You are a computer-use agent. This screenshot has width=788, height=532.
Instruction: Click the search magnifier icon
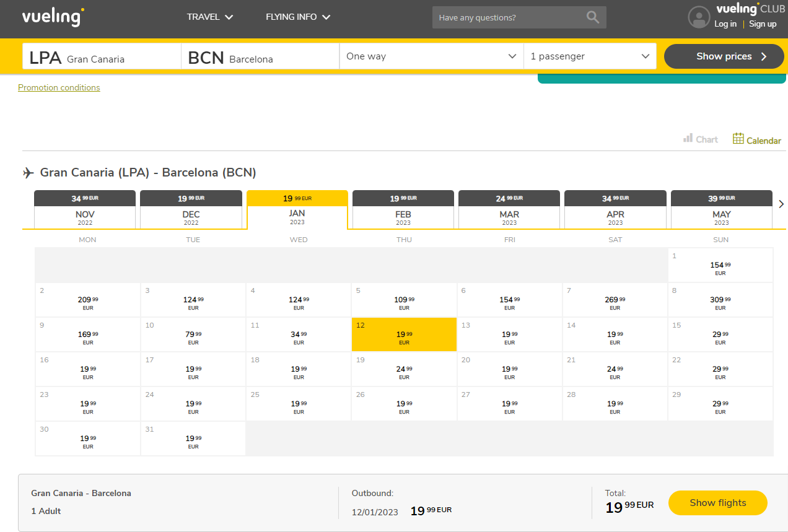click(593, 17)
